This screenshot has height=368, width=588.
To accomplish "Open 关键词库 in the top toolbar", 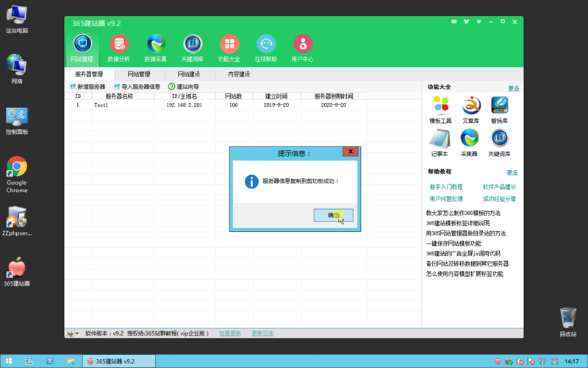I will (193, 48).
